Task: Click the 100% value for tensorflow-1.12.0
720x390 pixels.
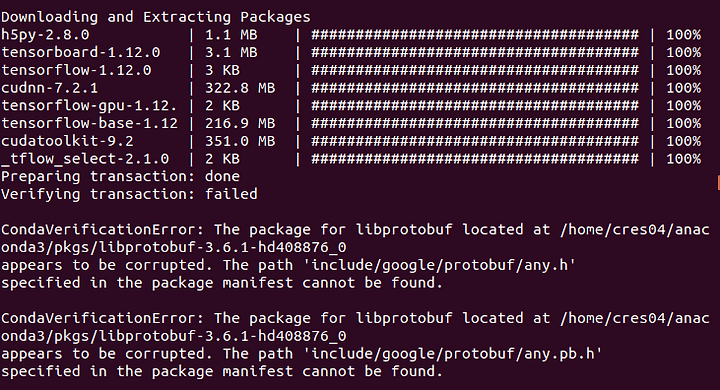Action: 684,70
